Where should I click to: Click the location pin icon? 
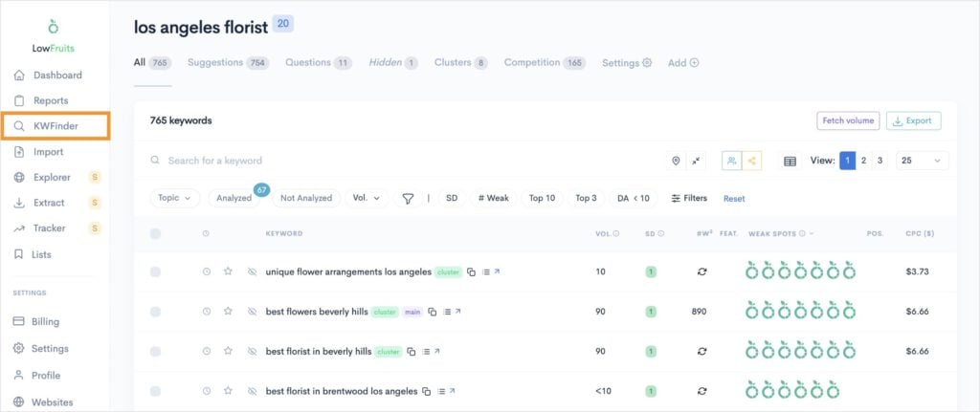pos(676,162)
